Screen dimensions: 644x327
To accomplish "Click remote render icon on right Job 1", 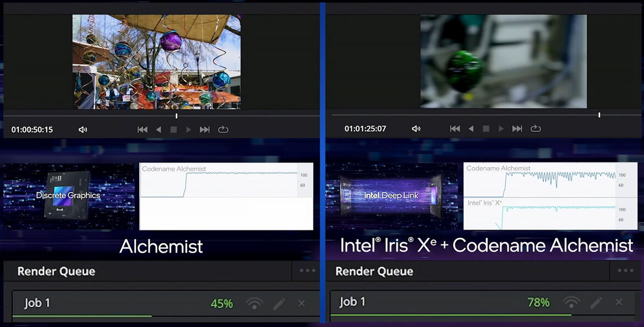I will point(571,302).
